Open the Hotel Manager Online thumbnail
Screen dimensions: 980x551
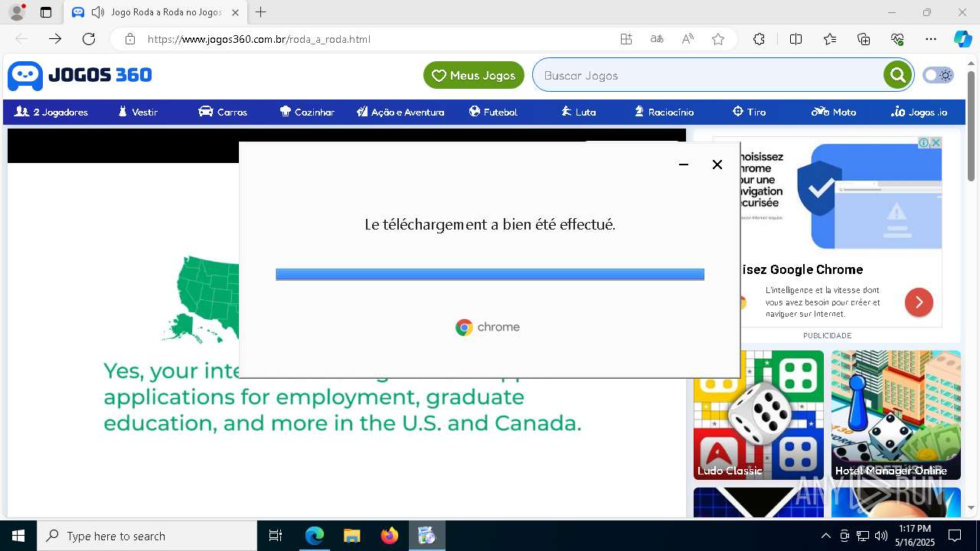tap(896, 415)
